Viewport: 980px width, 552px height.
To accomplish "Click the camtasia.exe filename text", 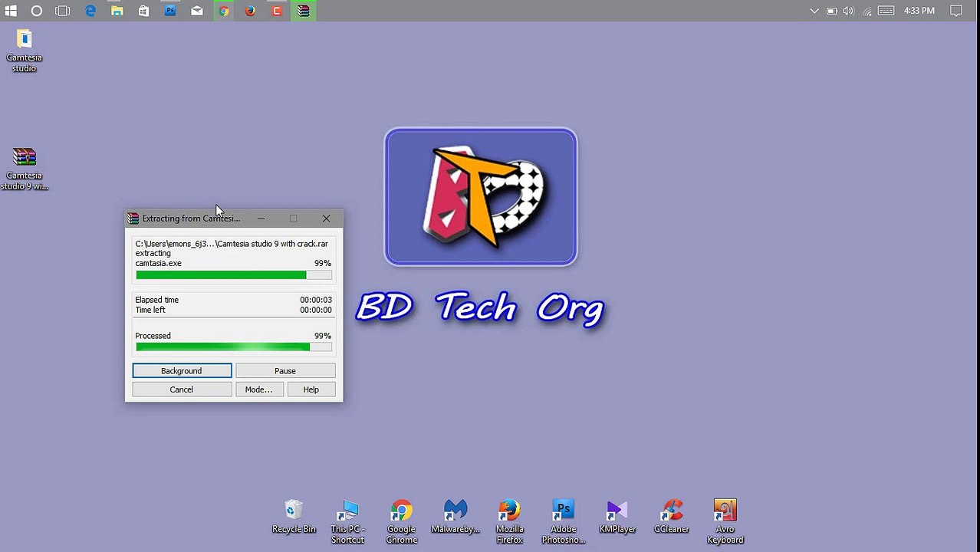I will pos(159,263).
